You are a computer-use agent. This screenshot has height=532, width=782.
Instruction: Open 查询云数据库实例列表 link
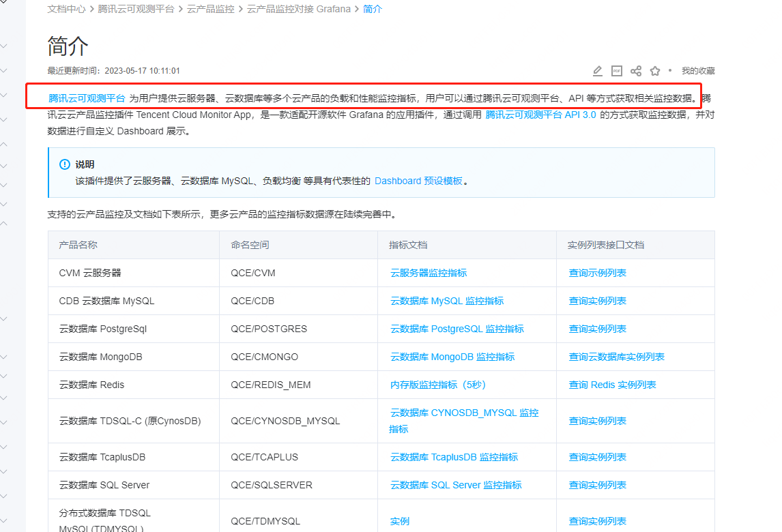(616, 357)
